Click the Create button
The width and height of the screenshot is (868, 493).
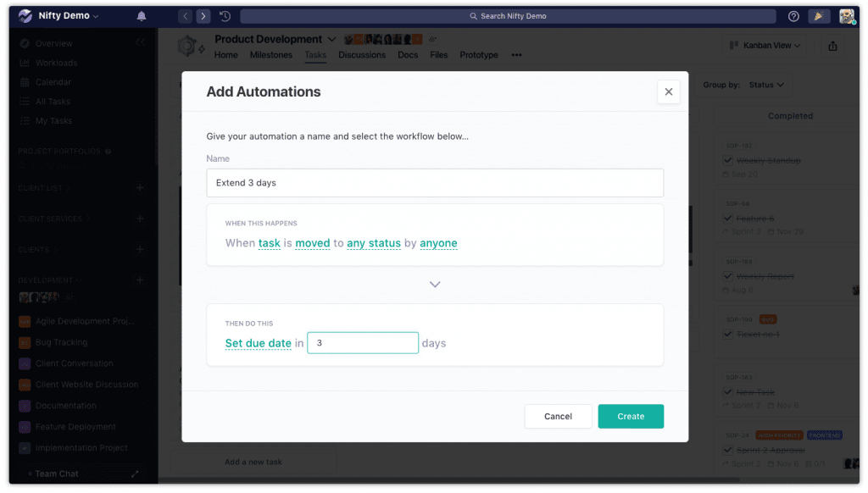tap(631, 416)
